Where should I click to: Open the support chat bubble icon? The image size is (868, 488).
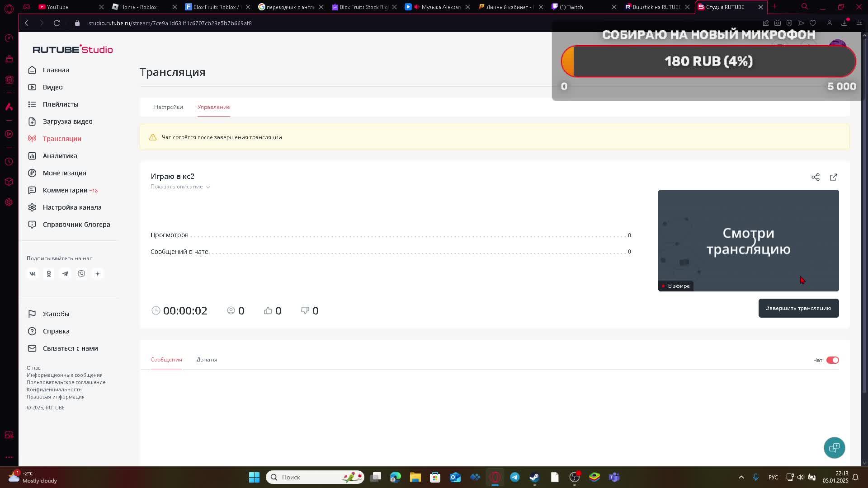[x=834, y=447]
